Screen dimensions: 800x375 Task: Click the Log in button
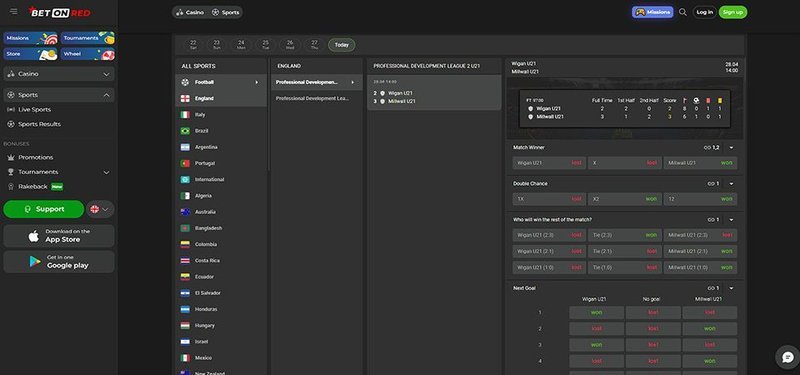point(705,12)
